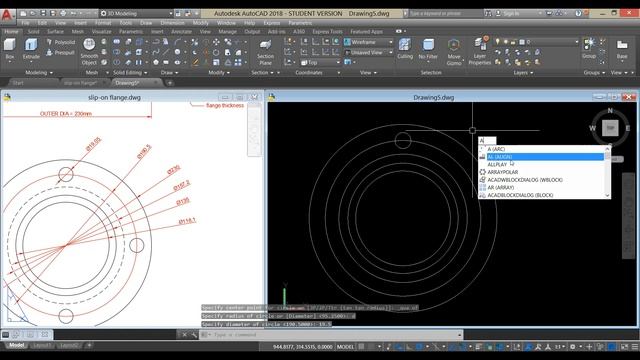This screenshot has height=360, width=640.
Task: Open the Format menu
Action: pyautogui.click(x=103, y=23)
